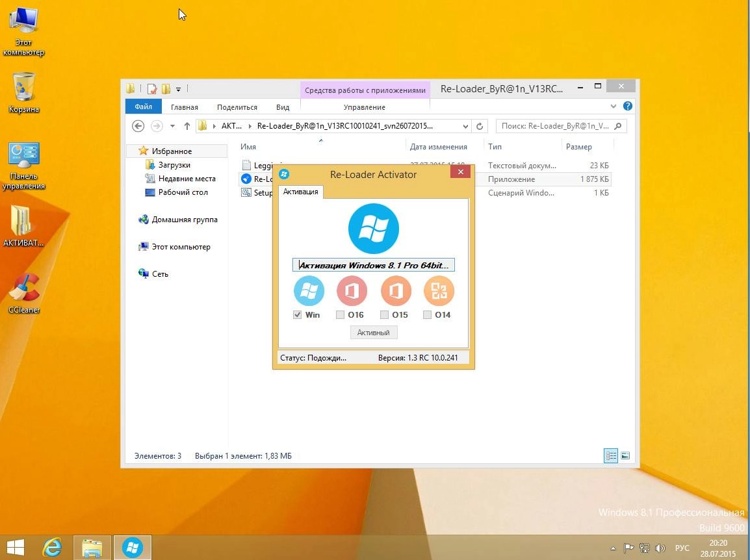The image size is (750, 560).
Task: Sort by Дата изменения column header
Action: 438,147
